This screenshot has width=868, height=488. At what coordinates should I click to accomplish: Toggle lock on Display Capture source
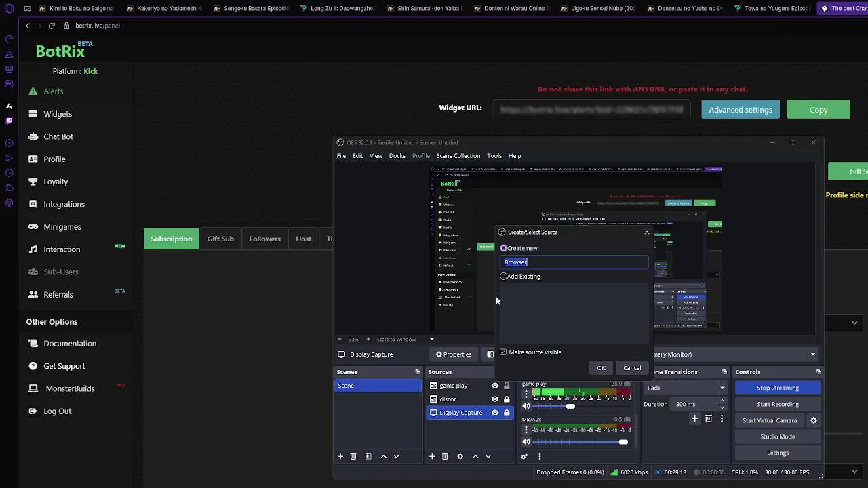[507, 413]
